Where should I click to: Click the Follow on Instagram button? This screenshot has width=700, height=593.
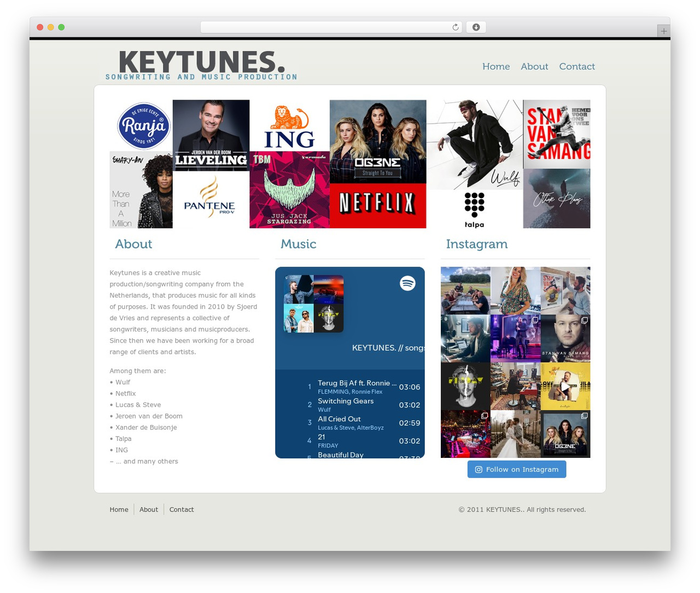click(517, 469)
